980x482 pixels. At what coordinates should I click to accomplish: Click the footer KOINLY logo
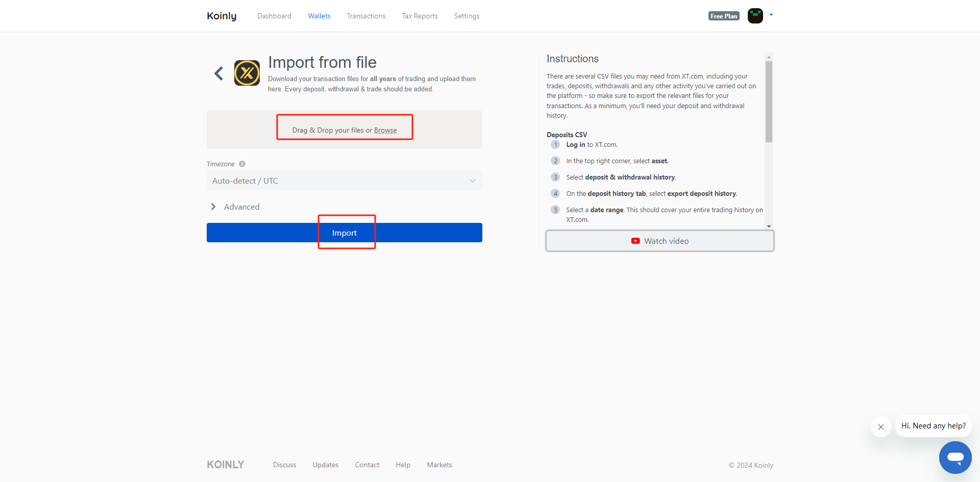point(226,465)
